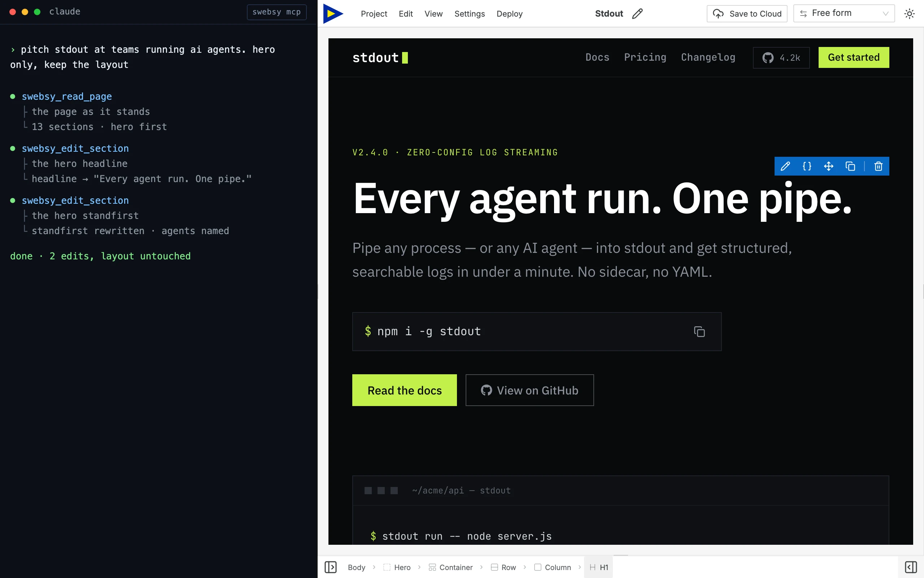Select Container in the breadcrumb
Screen dimensions: 924x578
click(450, 567)
